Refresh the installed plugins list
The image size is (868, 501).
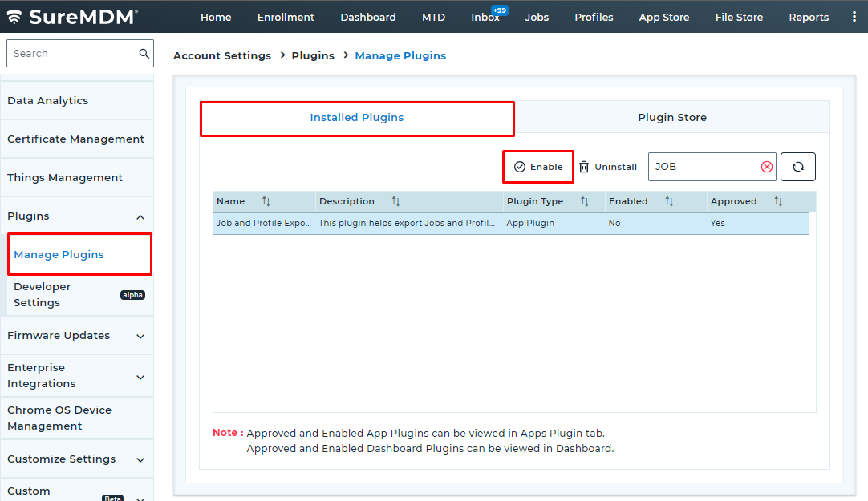pyautogui.click(x=797, y=166)
